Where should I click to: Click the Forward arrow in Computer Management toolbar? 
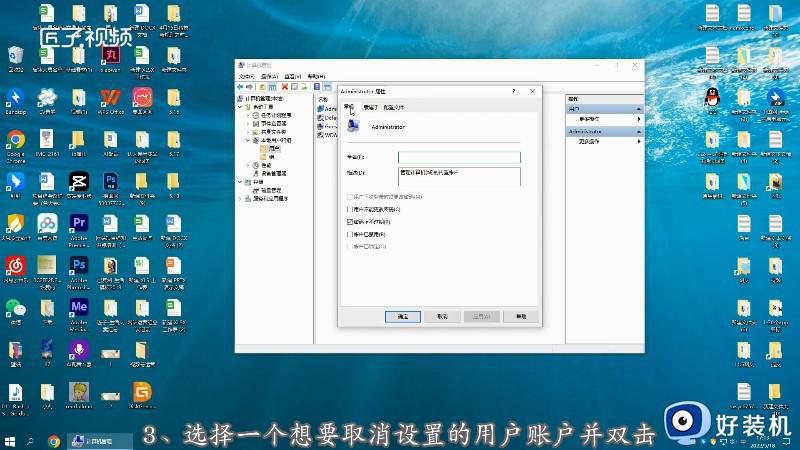pyautogui.click(x=249, y=87)
